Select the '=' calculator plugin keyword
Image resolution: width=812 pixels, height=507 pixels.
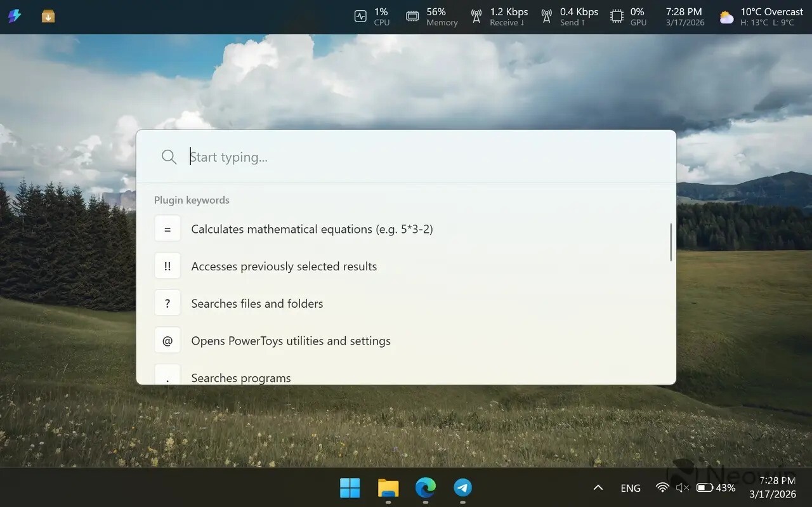(167, 229)
